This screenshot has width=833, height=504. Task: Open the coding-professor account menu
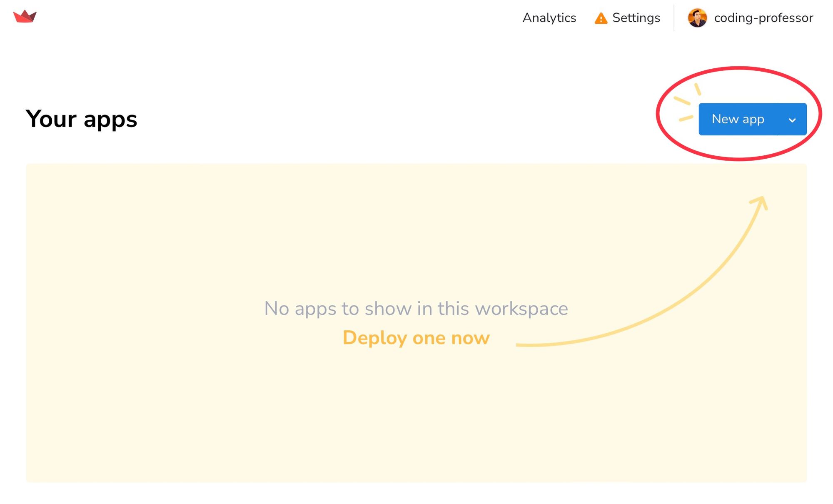coord(763,18)
